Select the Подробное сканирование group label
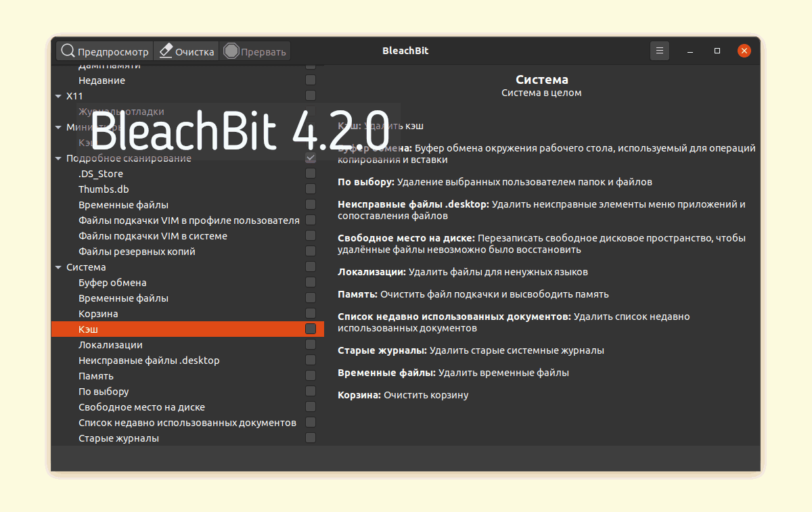 (129, 158)
